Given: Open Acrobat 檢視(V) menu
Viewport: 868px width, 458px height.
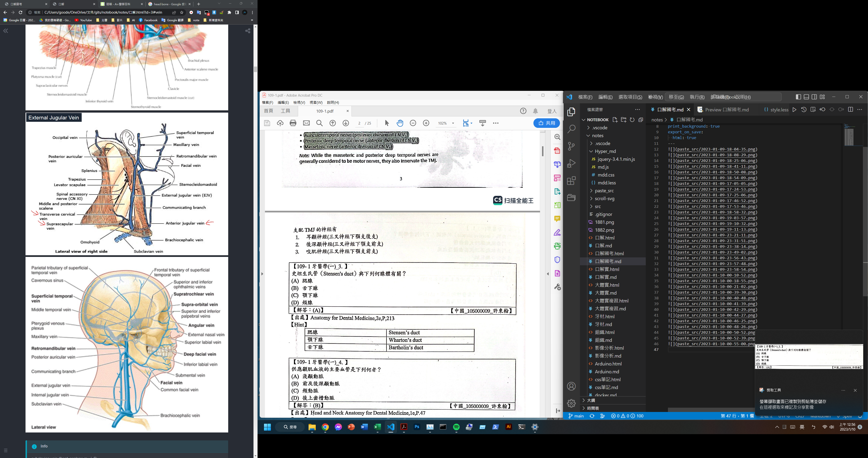Looking at the screenshot, I should [x=299, y=102].
